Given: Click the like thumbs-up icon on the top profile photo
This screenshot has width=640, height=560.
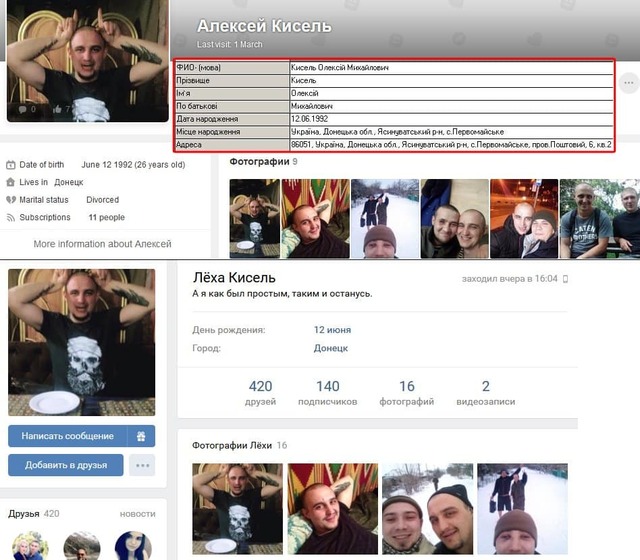Looking at the screenshot, I should tap(57, 109).
